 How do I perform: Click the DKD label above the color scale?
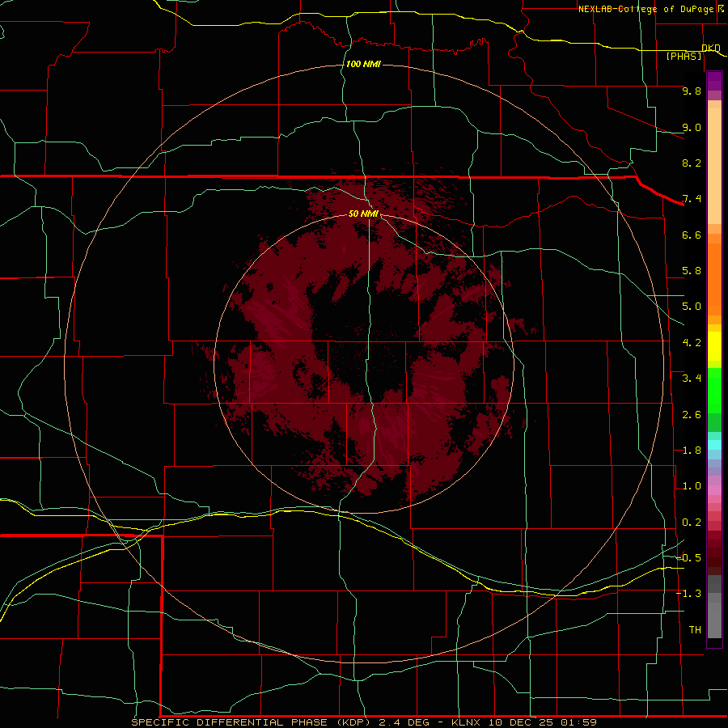point(711,48)
